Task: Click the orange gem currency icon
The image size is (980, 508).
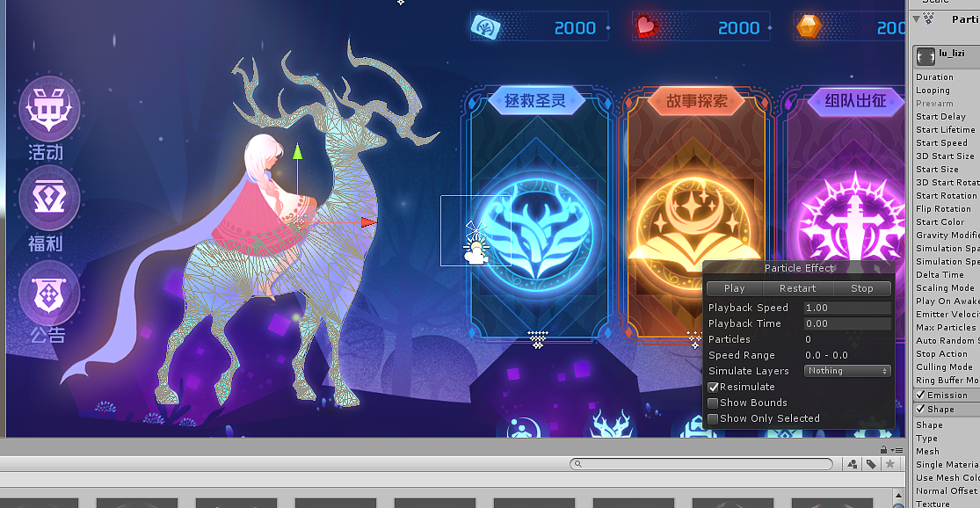Action: pos(809,27)
